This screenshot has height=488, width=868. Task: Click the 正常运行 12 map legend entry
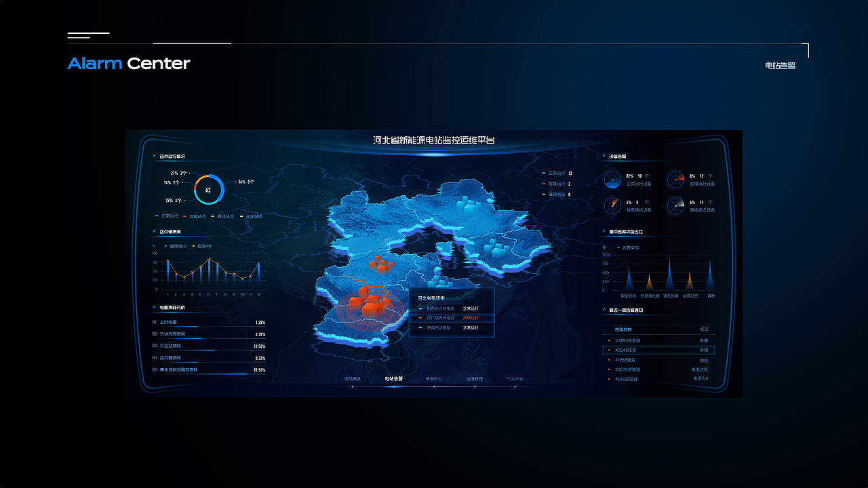[557, 174]
